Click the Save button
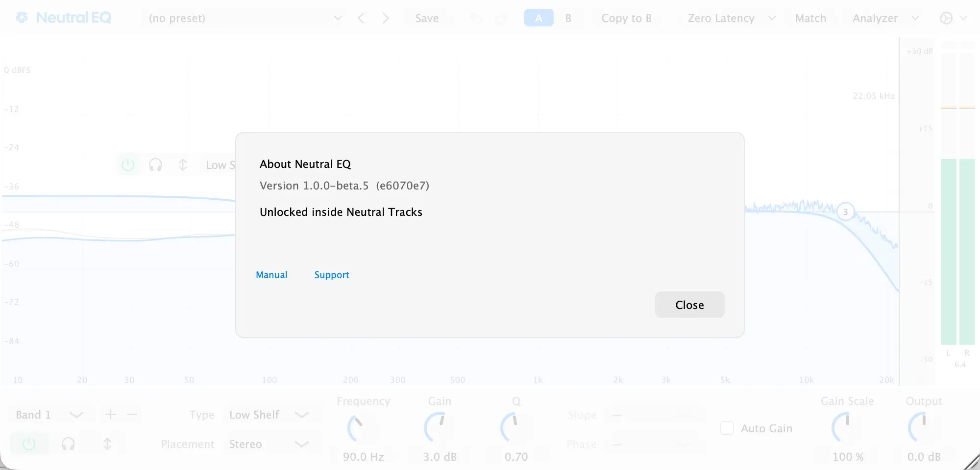 tap(427, 18)
